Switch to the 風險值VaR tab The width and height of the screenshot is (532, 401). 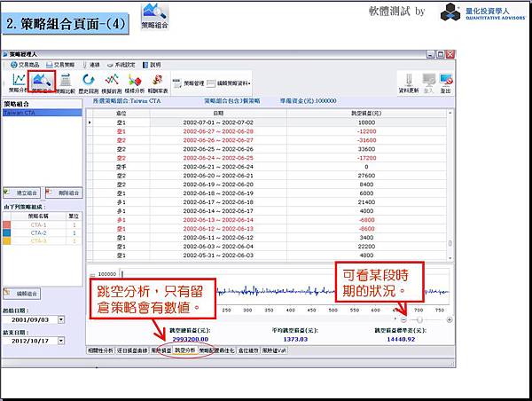pyautogui.click(x=274, y=350)
